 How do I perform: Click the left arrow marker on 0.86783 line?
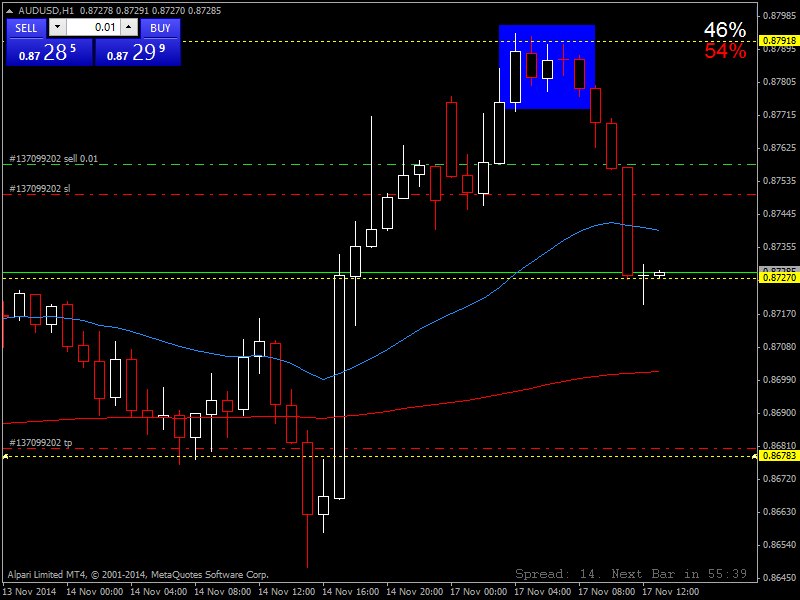click(6, 456)
